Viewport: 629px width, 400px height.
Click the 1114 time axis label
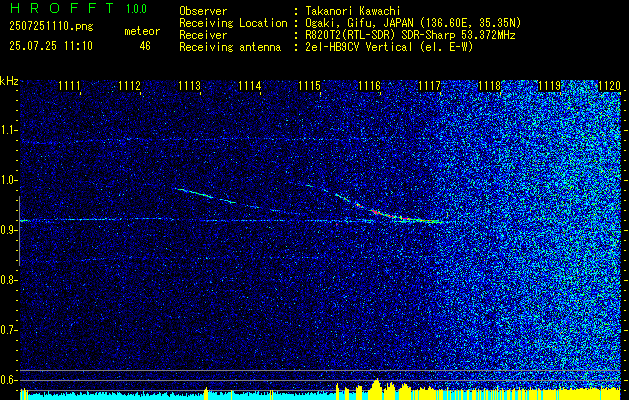point(250,86)
